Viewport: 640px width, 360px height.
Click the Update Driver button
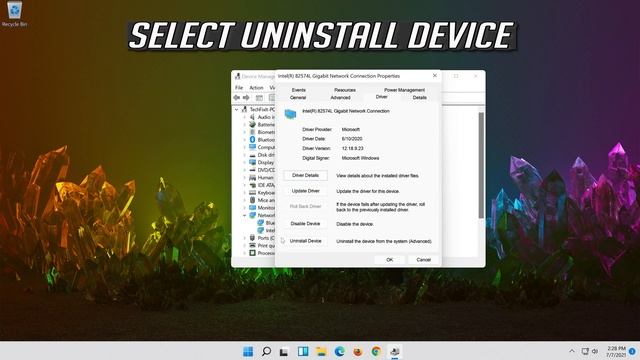305,191
